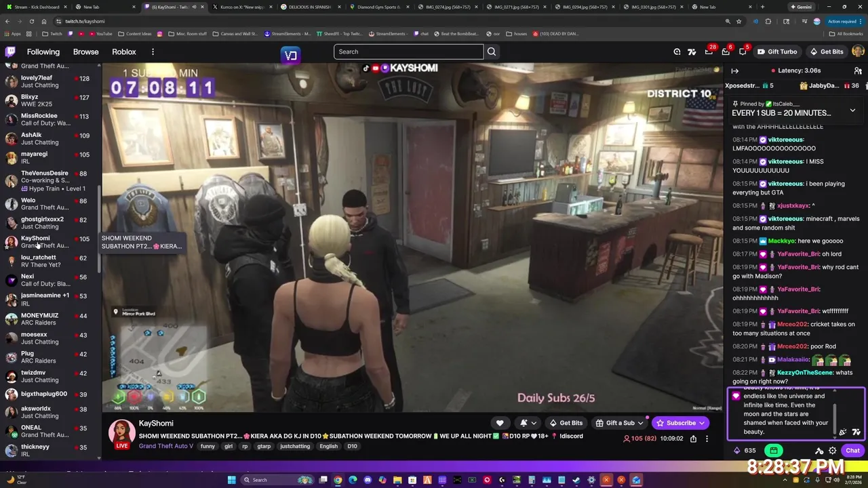Click the gtarp tag
This screenshot has height=488, width=868.
point(264,446)
